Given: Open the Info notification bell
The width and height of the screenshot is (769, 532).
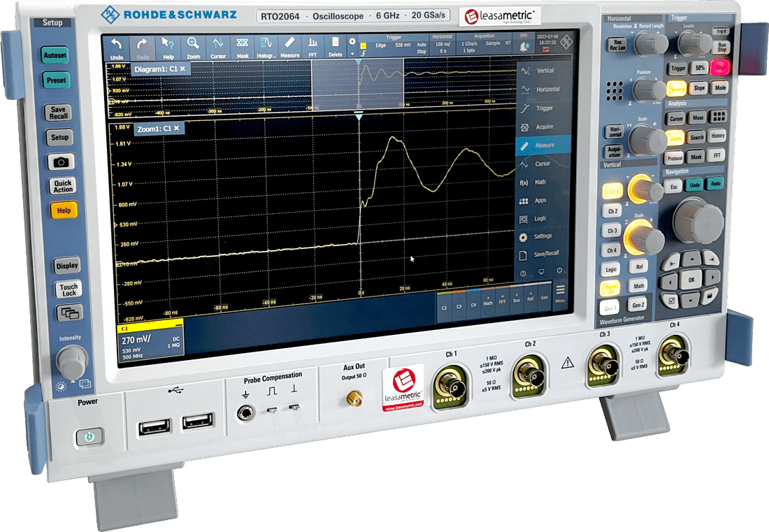Looking at the screenshot, I should point(524,46).
